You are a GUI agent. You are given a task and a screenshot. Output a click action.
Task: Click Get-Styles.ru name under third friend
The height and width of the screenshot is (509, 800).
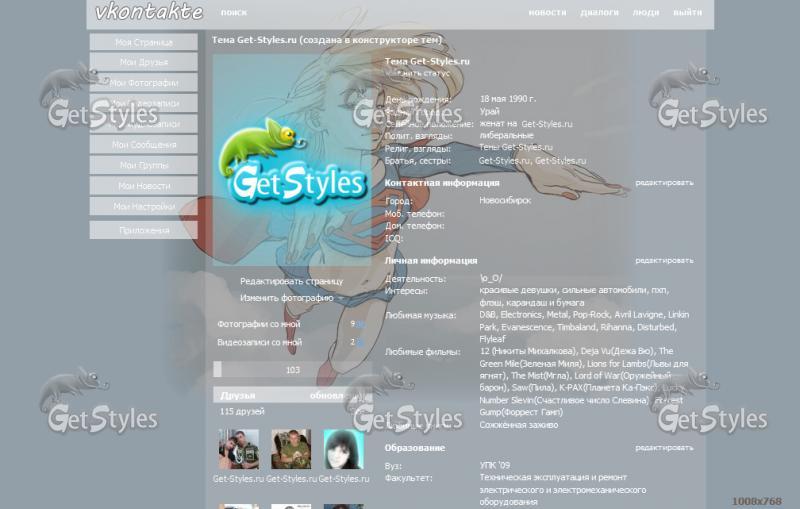pos(344,479)
